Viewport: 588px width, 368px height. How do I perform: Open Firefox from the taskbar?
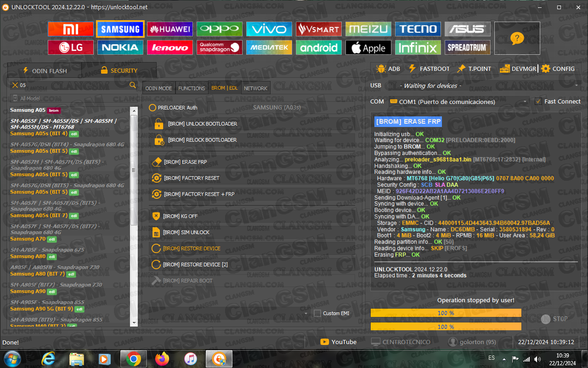pos(162,358)
